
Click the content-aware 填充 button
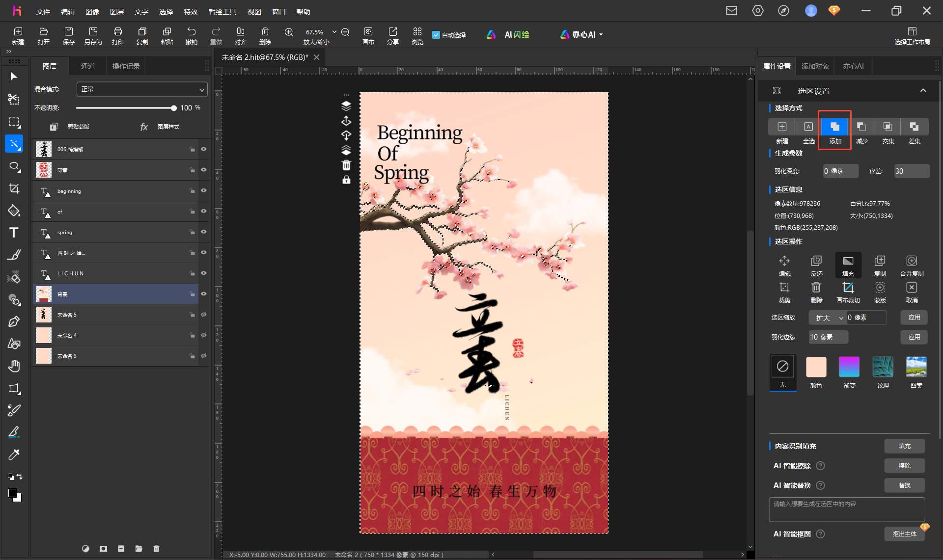click(905, 446)
